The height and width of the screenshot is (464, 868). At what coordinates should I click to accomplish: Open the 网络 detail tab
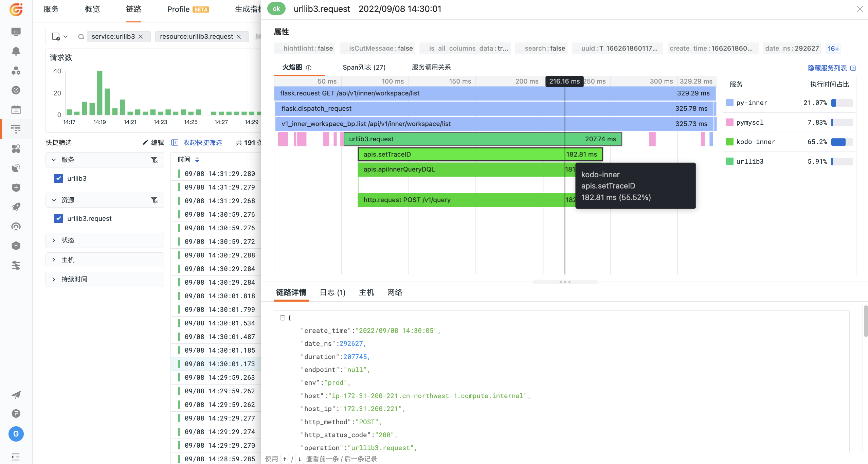click(x=395, y=292)
